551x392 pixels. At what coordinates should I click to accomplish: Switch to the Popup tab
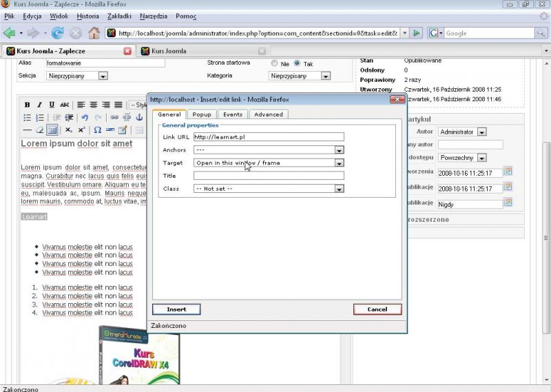pyautogui.click(x=202, y=114)
